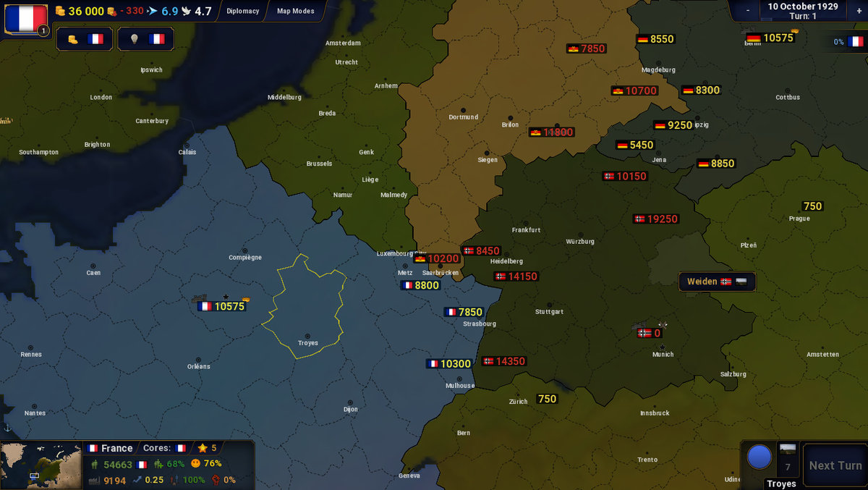Image resolution: width=868 pixels, height=490 pixels.
Task: Select the German army of 8850
Action: click(717, 164)
